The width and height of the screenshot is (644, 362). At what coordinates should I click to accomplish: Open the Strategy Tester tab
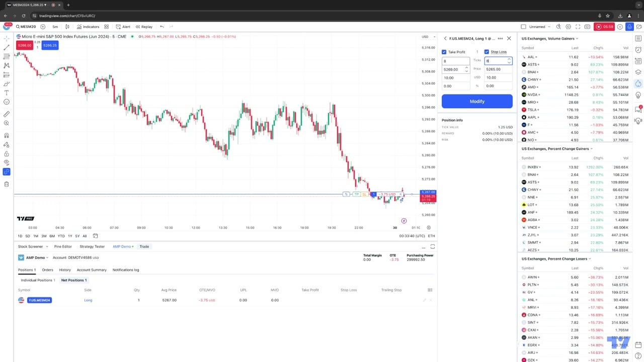point(92,246)
